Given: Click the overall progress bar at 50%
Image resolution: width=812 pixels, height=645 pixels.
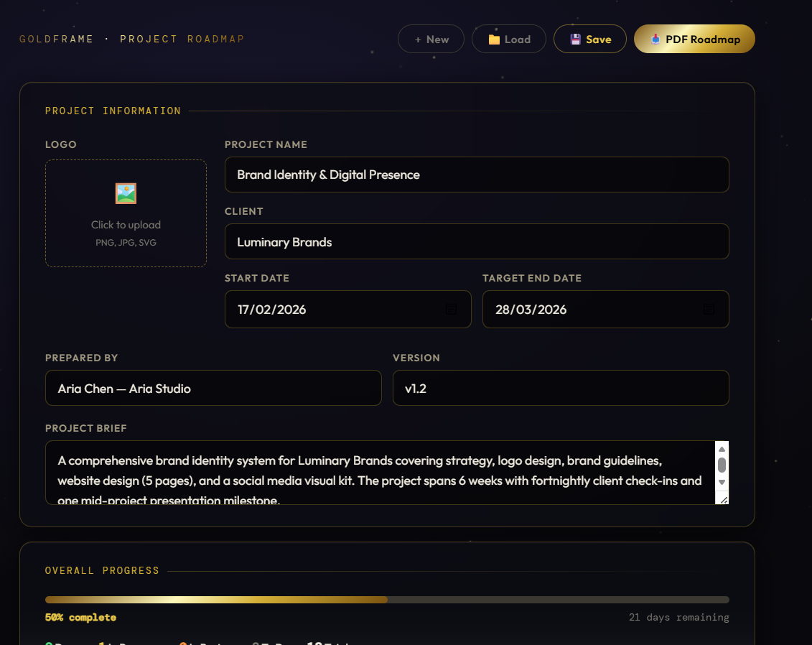Looking at the screenshot, I should coord(388,599).
